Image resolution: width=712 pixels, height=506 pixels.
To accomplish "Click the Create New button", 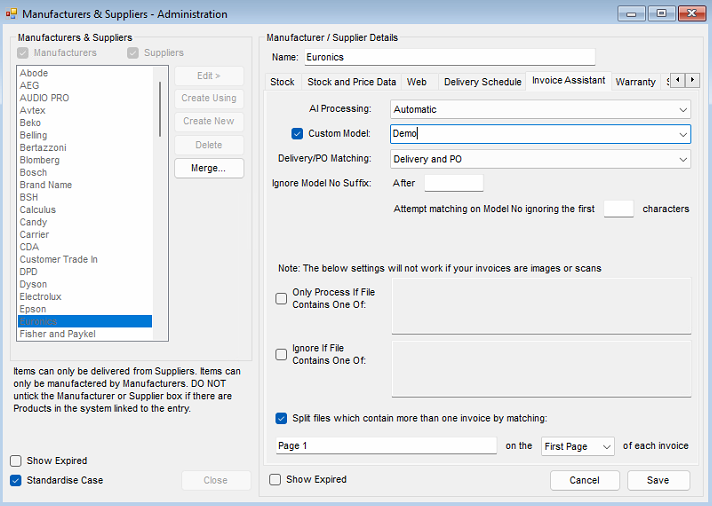I will pyautogui.click(x=208, y=121).
